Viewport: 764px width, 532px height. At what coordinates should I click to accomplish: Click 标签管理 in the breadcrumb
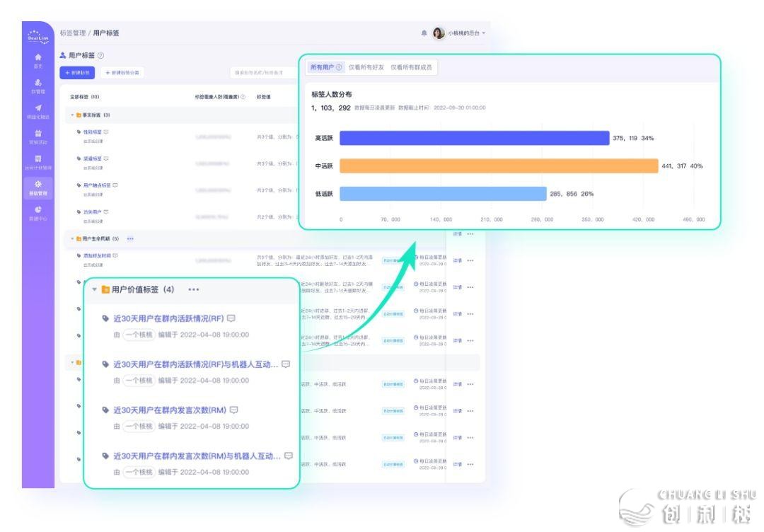pyautogui.click(x=72, y=33)
